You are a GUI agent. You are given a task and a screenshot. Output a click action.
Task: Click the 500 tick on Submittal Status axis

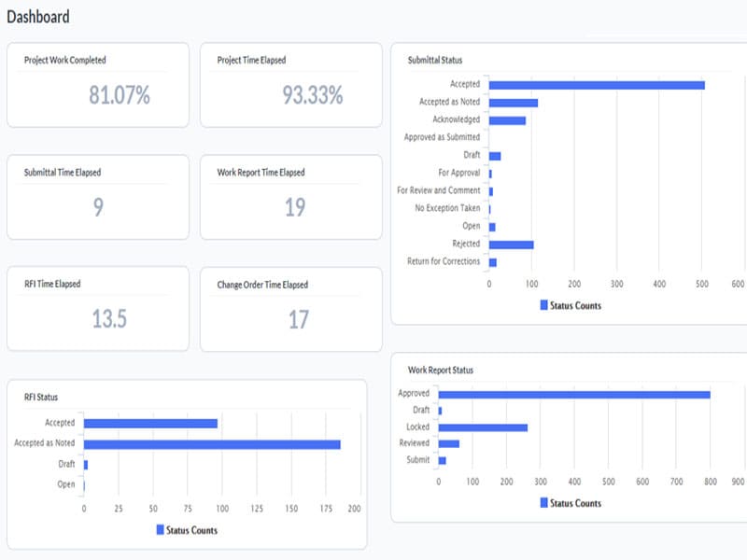(702, 284)
